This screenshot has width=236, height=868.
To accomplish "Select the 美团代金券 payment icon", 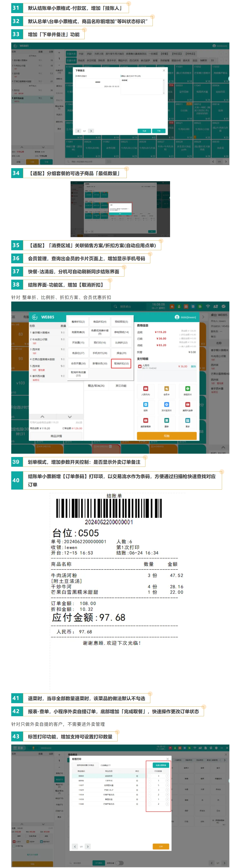I will (x=187, y=404).
